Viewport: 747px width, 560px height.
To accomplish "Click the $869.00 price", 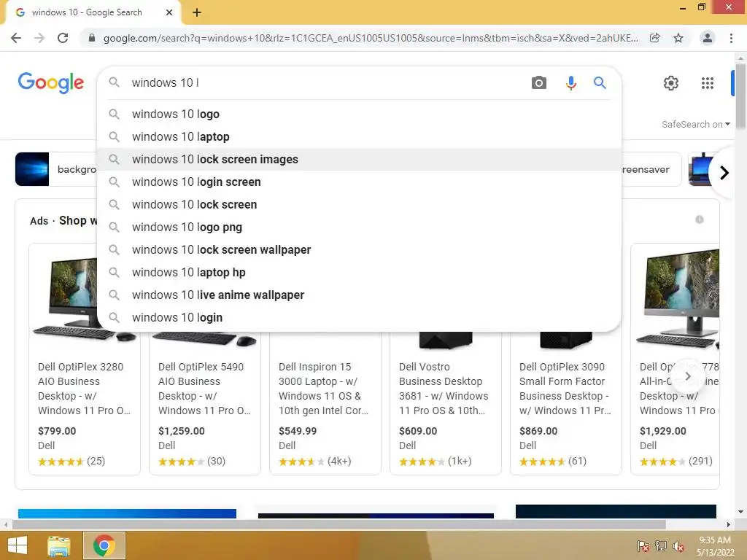I will [538, 431].
